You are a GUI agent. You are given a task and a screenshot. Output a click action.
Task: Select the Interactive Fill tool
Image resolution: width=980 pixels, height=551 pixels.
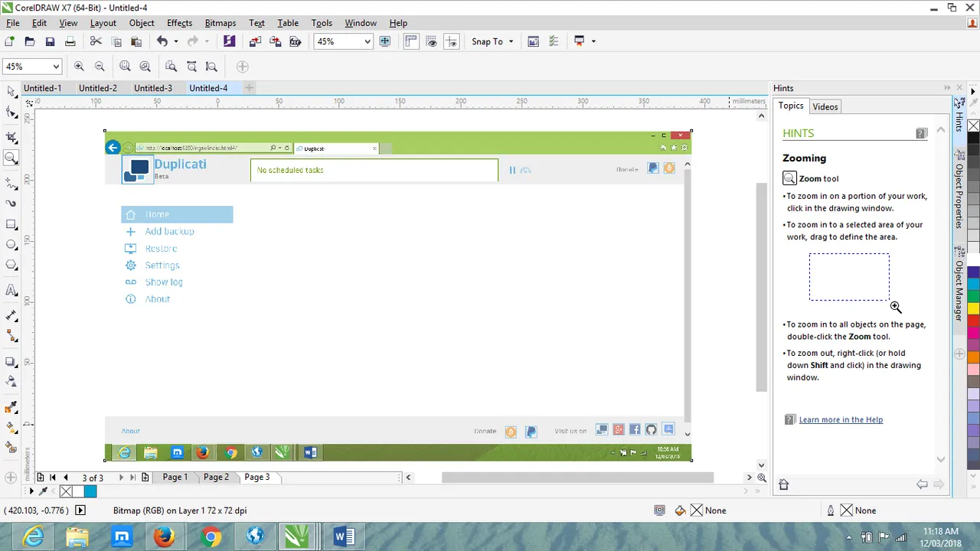[x=11, y=427]
